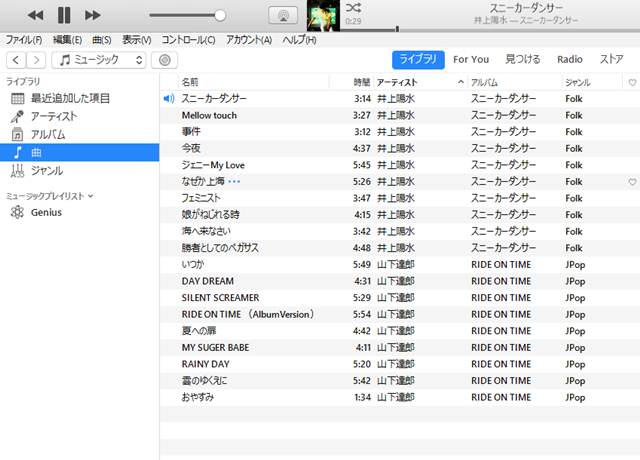Select the song 今夜
This screenshot has height=460, width=640.
click(x=191, y=149)
